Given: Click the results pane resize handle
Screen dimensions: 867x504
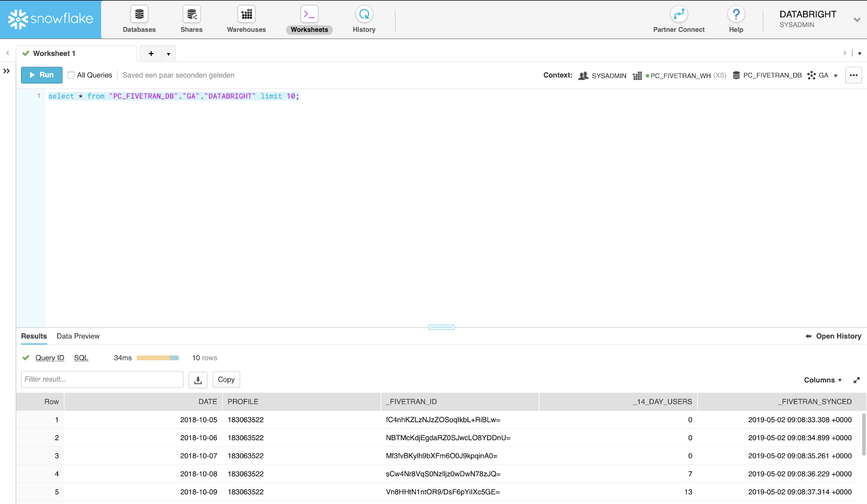Looking at the screenshot, I should tap(442, 327).
